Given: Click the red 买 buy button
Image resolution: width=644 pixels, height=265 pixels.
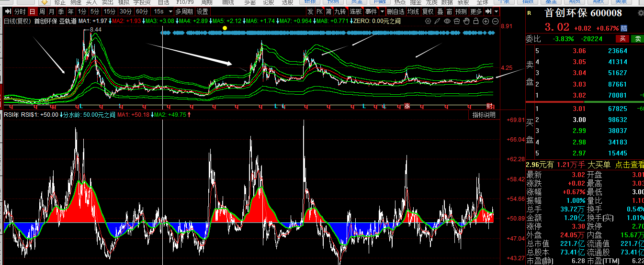Looking at the screenshot, I should coord(622,39).
